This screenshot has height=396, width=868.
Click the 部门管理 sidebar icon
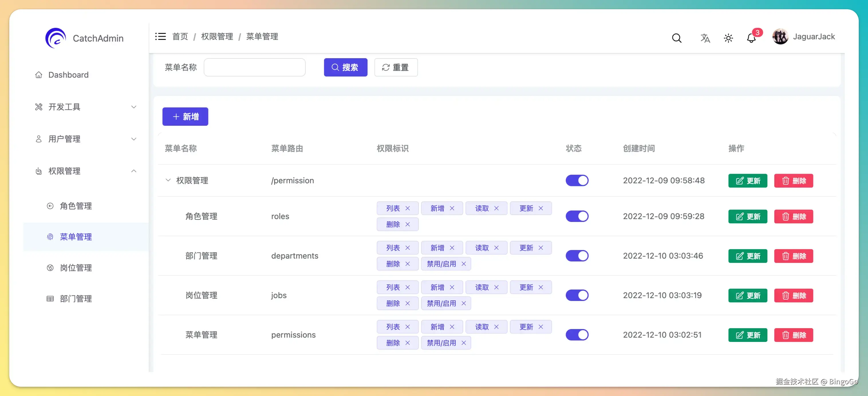click(x=50, y=298)
